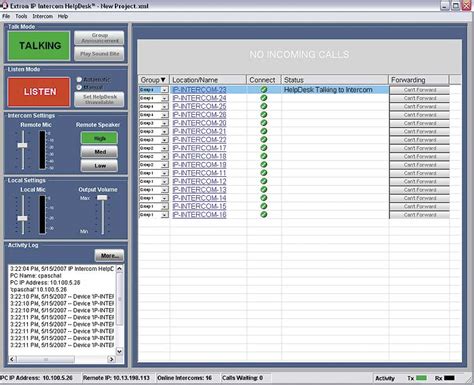Image resolution: width=474 pixels, height=385 pixels.
Task: Click the connect status icon for IP-INTERCOM-20
Action: point(264,123)
